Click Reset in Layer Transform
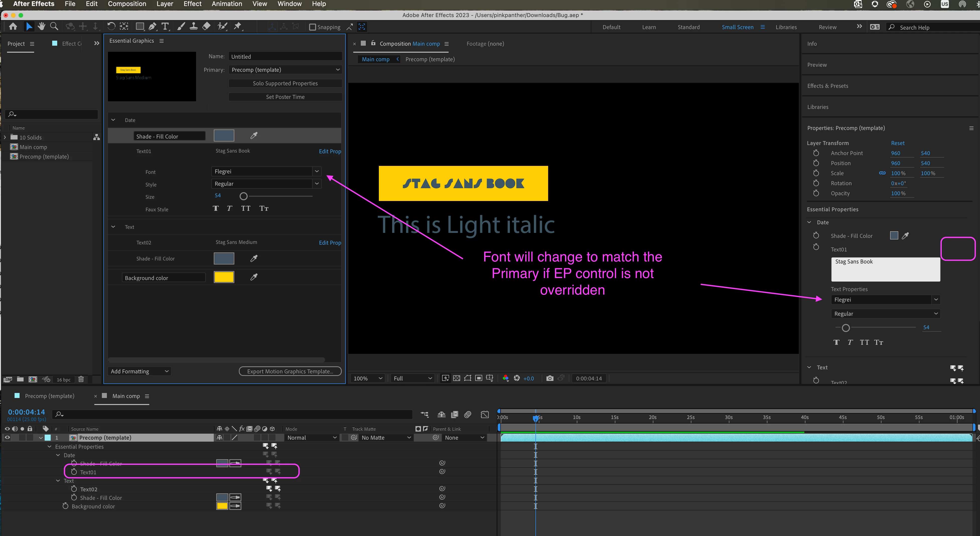The image size is (980, 536). [897, 143]
